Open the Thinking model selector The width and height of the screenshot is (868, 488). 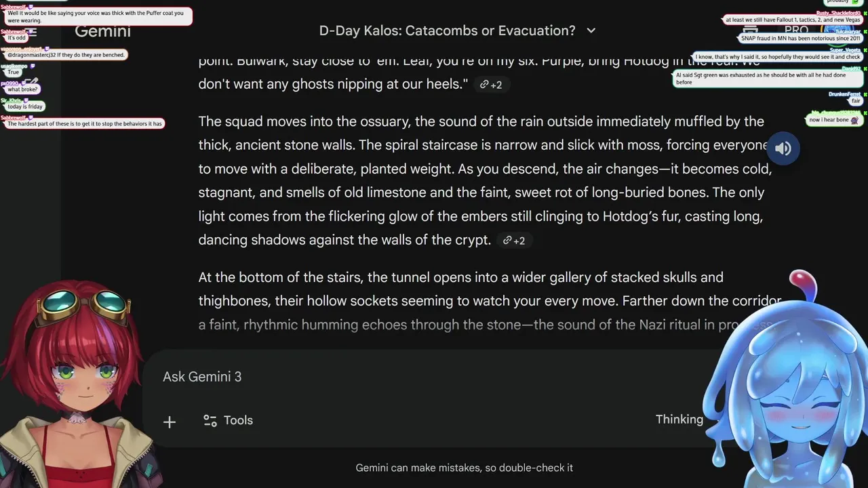point(680,420)
